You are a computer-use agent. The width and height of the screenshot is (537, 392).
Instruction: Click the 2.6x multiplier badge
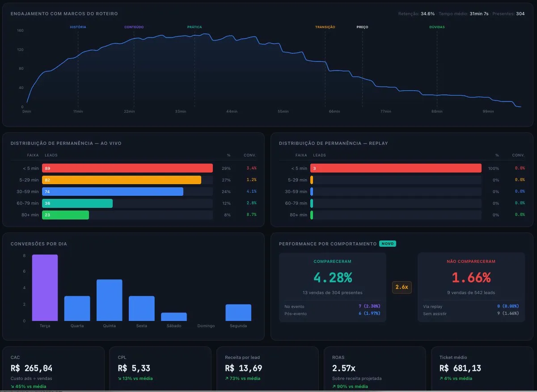[402, 287]
